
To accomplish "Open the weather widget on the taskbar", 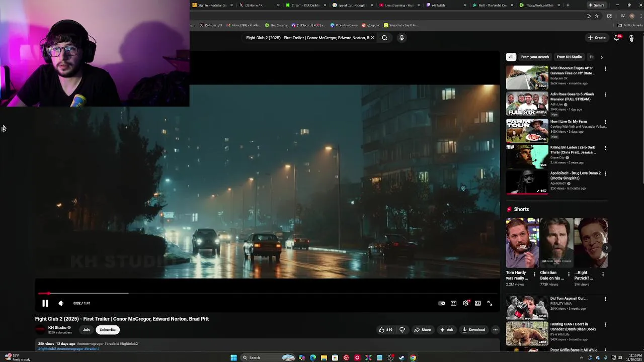I will (x=18, y=357).
